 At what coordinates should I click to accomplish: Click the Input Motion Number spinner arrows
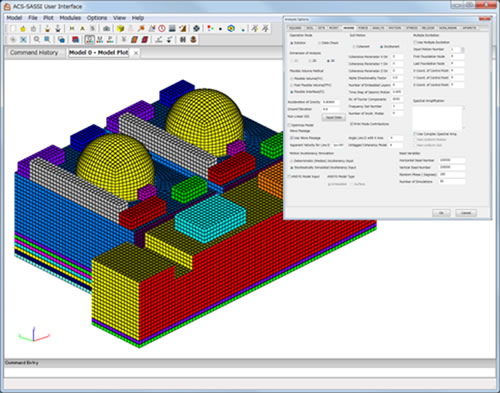point(462,50)
